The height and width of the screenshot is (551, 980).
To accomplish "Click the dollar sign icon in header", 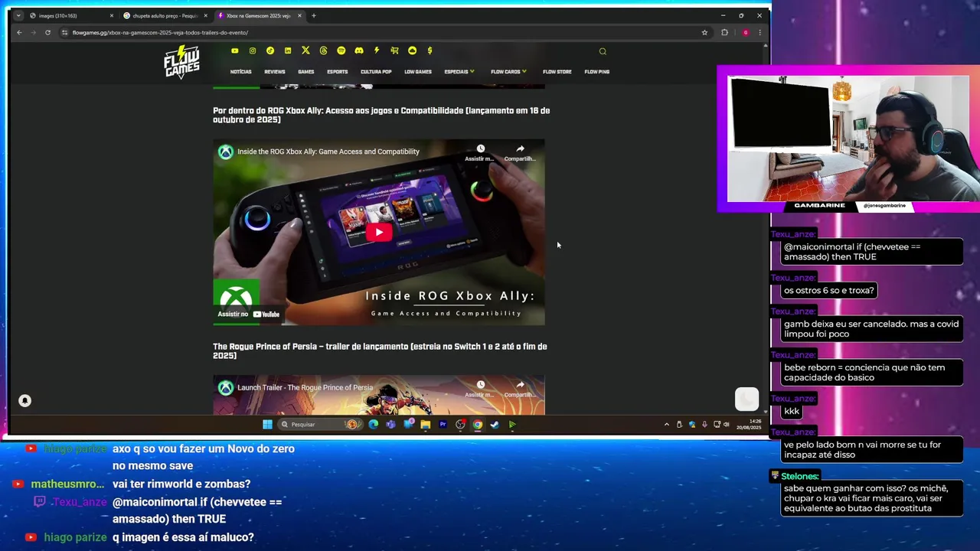I will coord(430,51).
